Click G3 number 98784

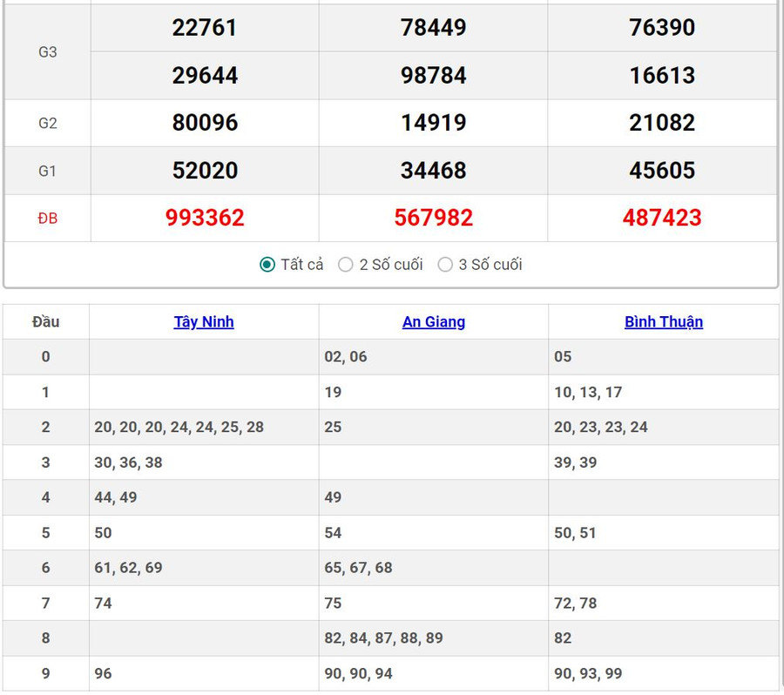[433, 76]
